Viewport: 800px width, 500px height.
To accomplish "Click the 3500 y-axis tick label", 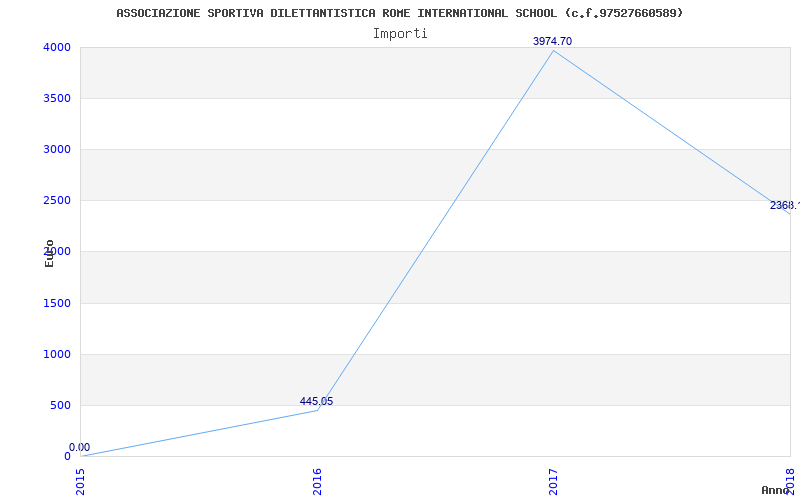I will point(57,98).
